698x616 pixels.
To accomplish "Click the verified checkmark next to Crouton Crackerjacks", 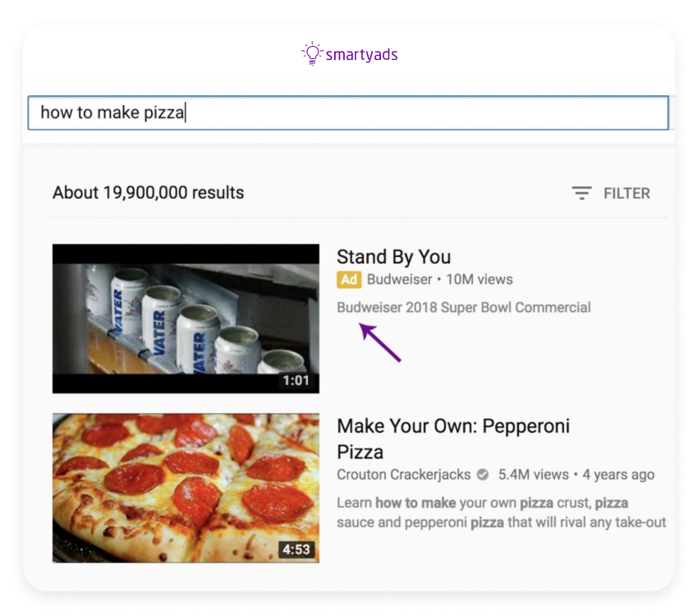I will [x=483, y=474].
